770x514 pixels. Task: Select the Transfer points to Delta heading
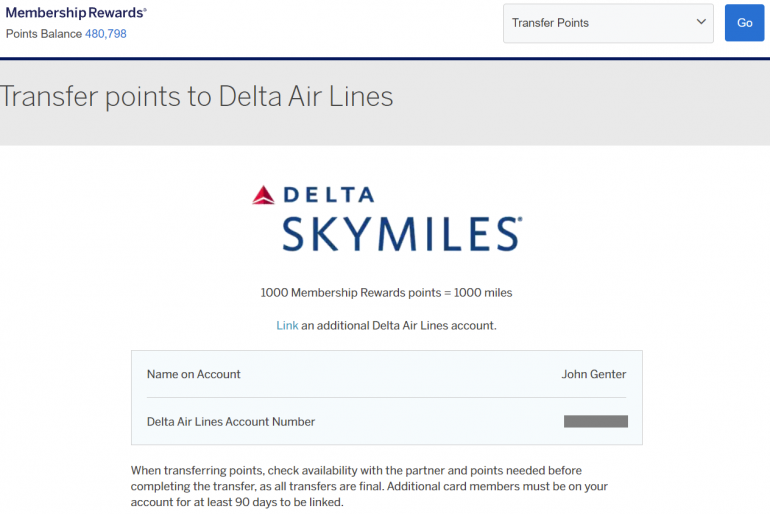[x=197, y=96]
